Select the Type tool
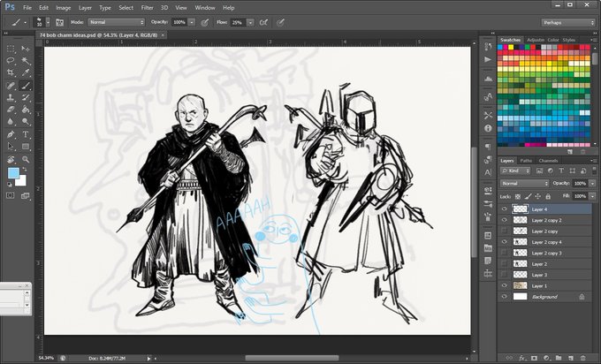This screenshot has width=601, height=364. pos(26,134)
